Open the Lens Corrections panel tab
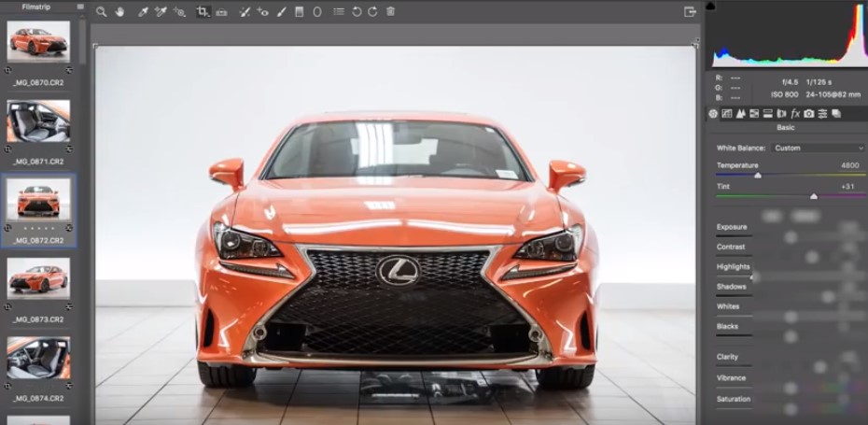 click(781, 114)
